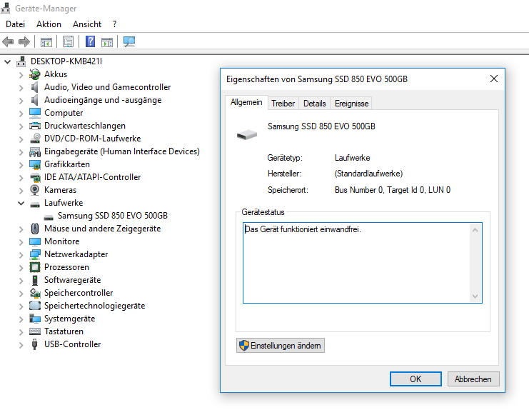The height and width of the screenshot is (420, 529).
Task: Click the 'Bus Number 0, Target Id 0, LUN 0' text
Action: pos(393,190)
